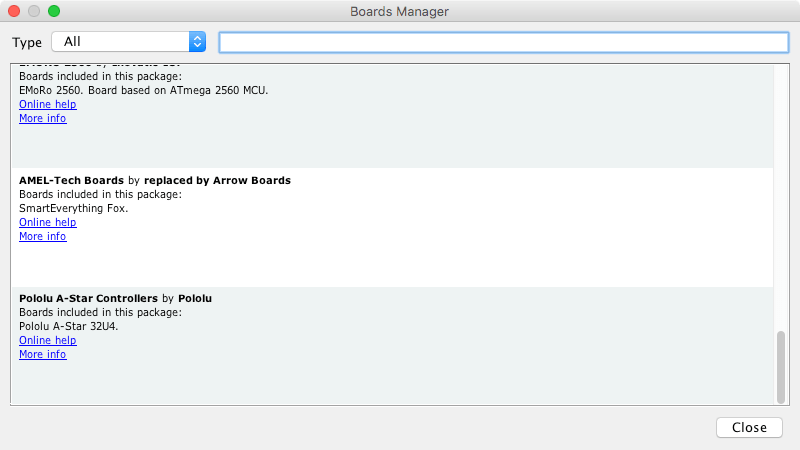The height and width of the screenshot is (450, 800).
Task: Focus the boards search field
Action: tap(503, 42)
